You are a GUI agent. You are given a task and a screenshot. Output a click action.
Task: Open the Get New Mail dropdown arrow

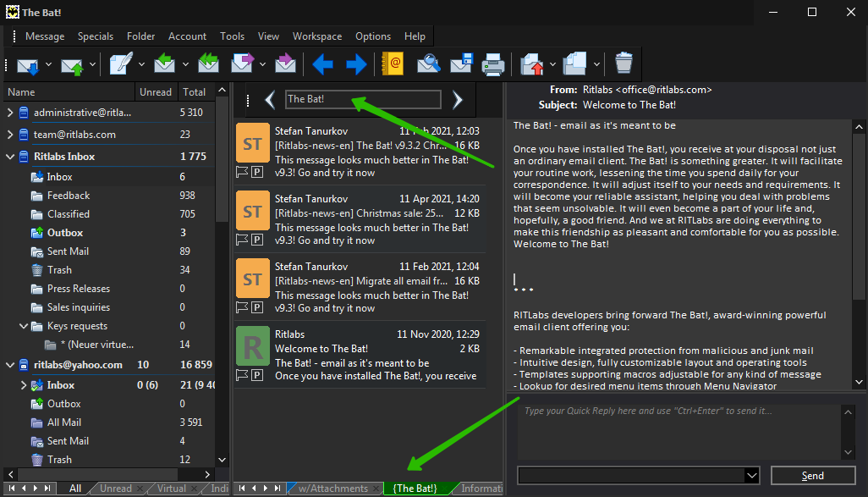(49, 64)
